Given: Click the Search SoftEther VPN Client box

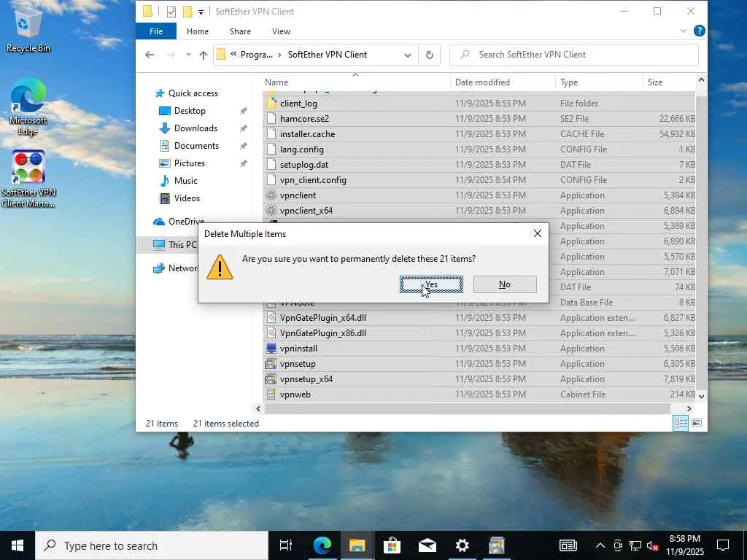Looking at the screenshot, I should [574, 55].
